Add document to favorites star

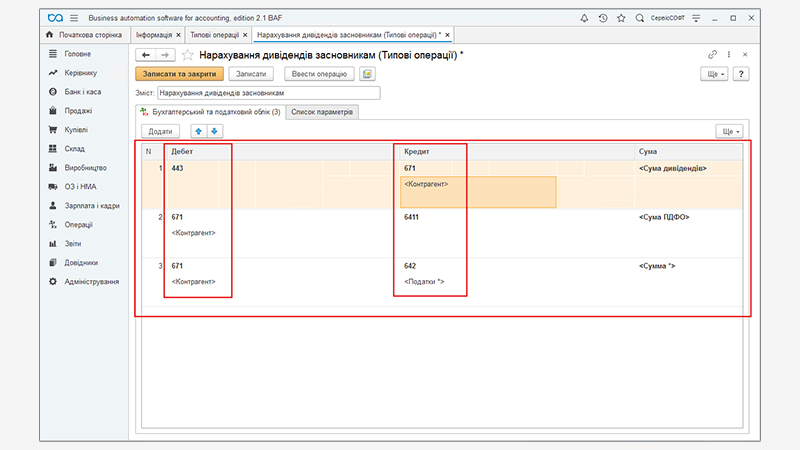pyautogui.click(x=187, y=54)
